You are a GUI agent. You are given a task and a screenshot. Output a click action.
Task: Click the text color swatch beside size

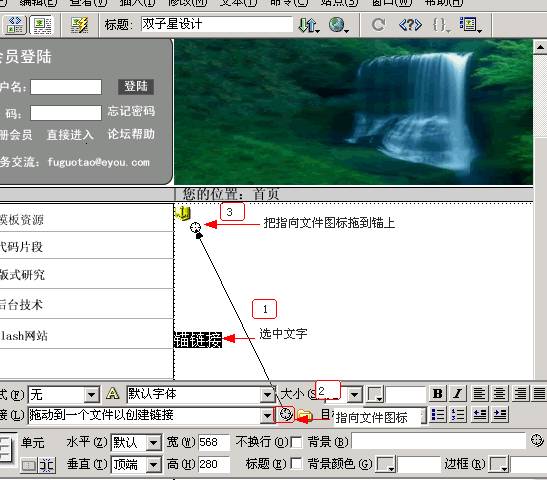point(375,395)
